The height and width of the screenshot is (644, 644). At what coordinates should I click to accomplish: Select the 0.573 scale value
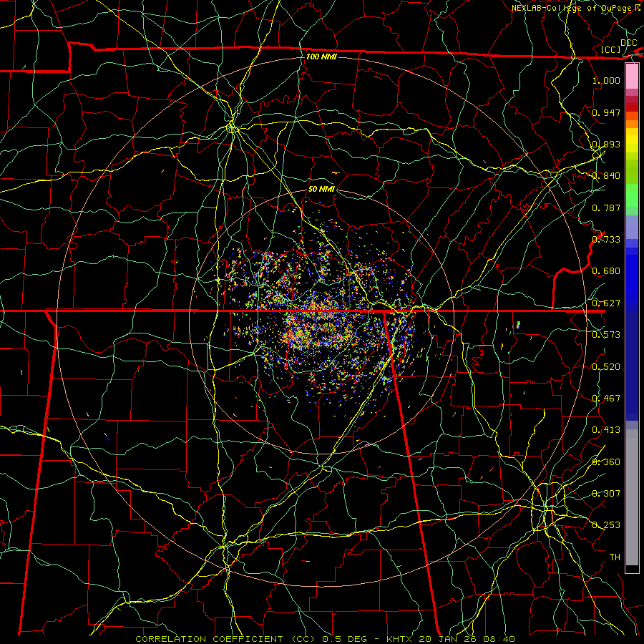(606, 335)
